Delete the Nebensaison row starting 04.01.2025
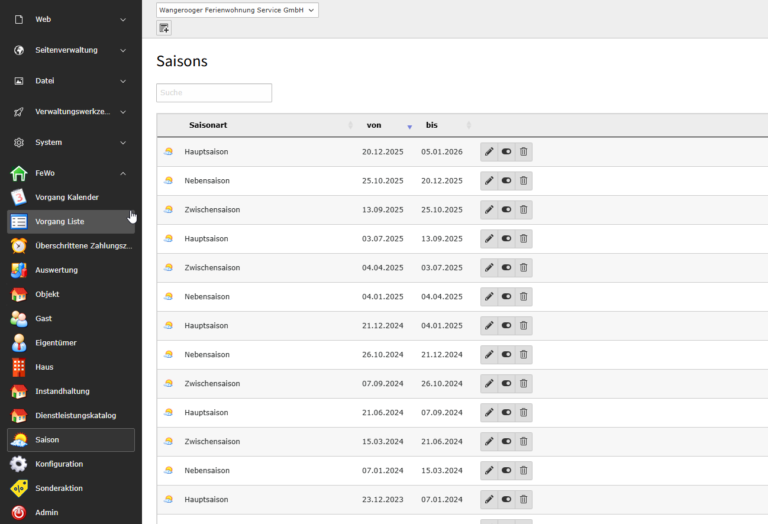 [x=524, y=296]
